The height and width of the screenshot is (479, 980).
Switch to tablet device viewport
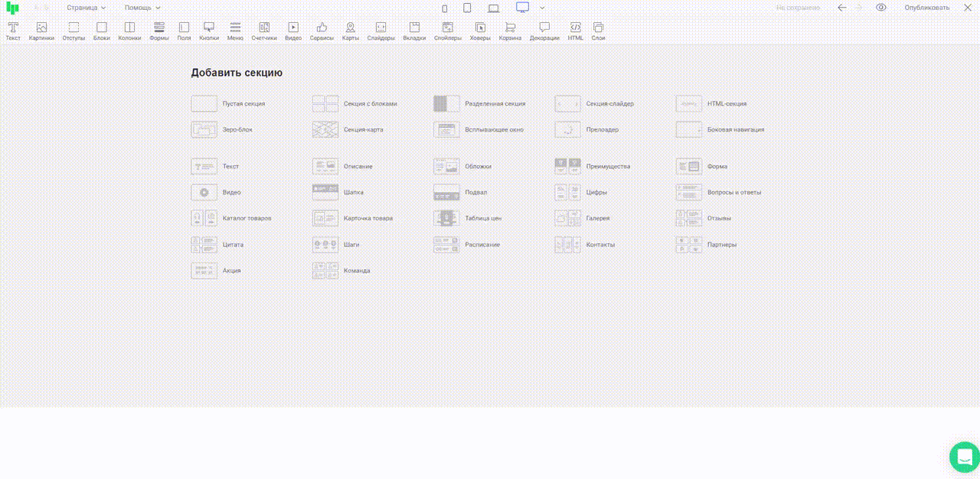coord(468,8)
